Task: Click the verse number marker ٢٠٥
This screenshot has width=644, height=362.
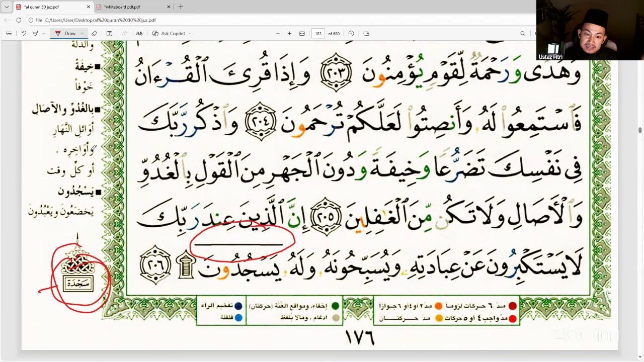Action: (x=327, y=217)
